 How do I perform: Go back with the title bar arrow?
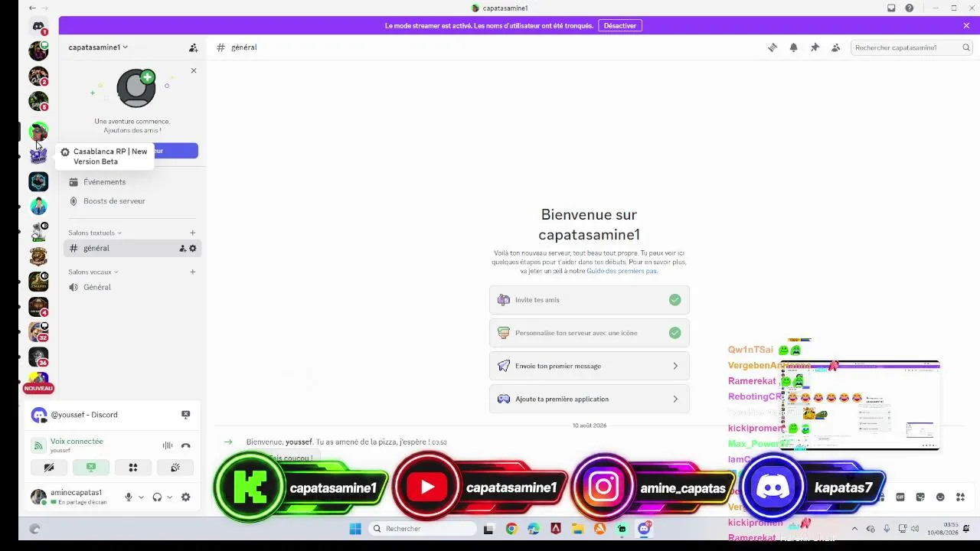pos(32,8)
